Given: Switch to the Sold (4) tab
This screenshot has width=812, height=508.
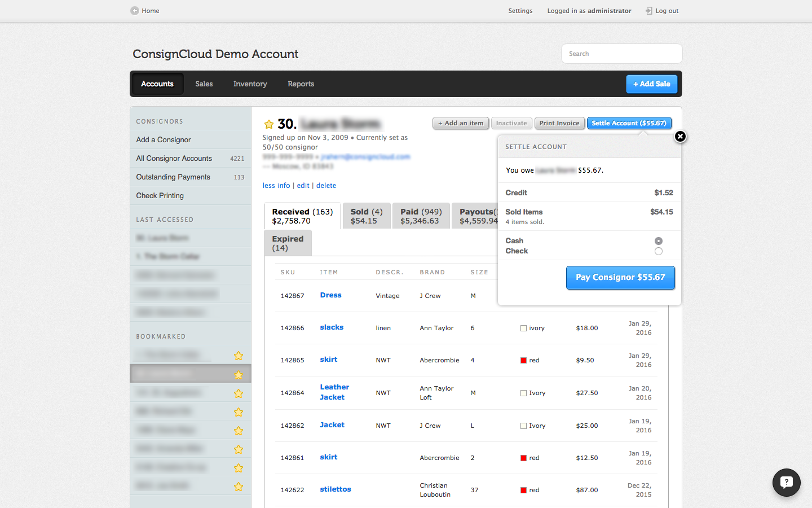Looking at the screenshot, I should [x=367, y=216].
